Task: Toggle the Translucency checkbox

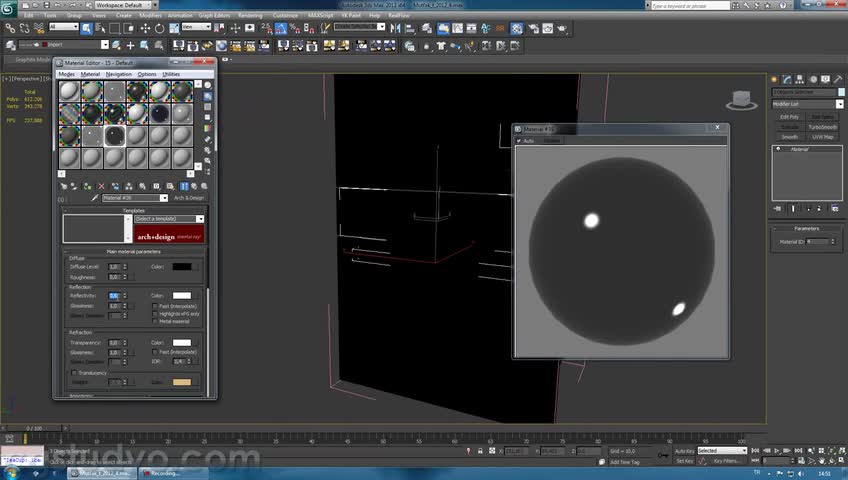Action: tap(74, 373)
